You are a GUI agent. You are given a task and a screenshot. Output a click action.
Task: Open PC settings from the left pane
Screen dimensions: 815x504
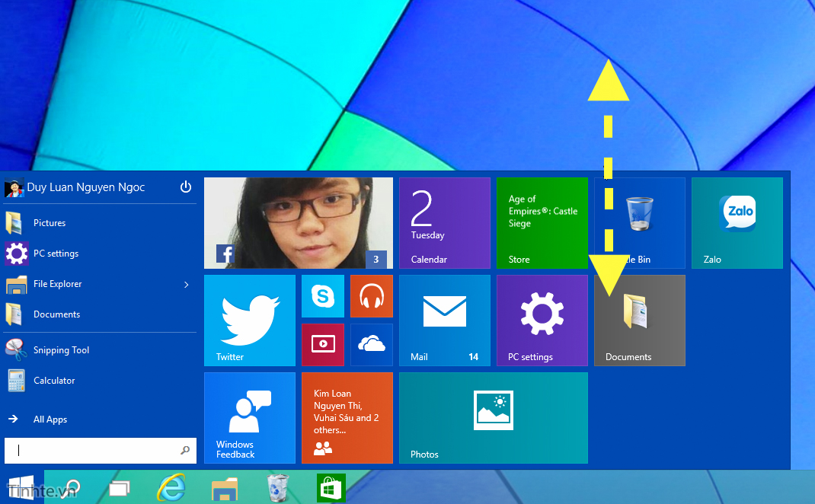56,253
